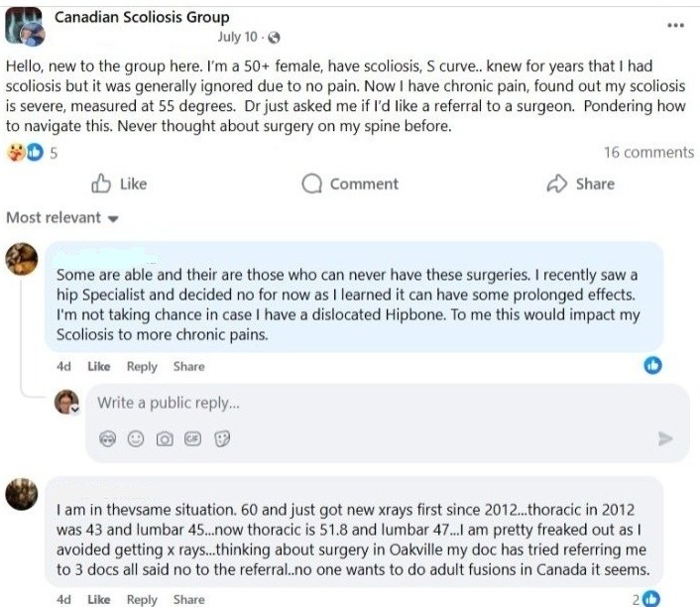Open the 16 comments link
Image resolution: width=700 pixels, height=607 pixels.
(x=648, y=153)
